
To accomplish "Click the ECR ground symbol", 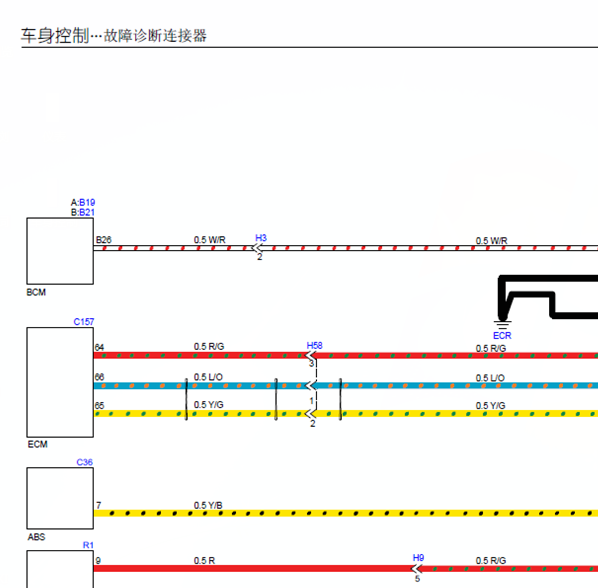I will 502,325.
